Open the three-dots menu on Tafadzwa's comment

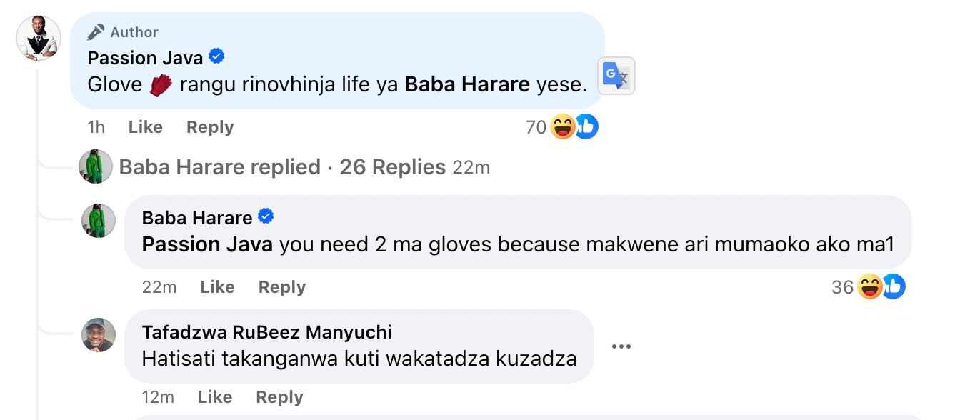[621, 347]
